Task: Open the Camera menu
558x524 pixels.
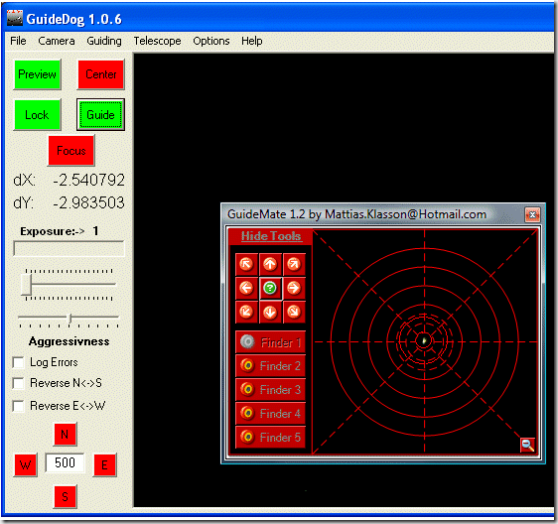Action: pos(56,41)
